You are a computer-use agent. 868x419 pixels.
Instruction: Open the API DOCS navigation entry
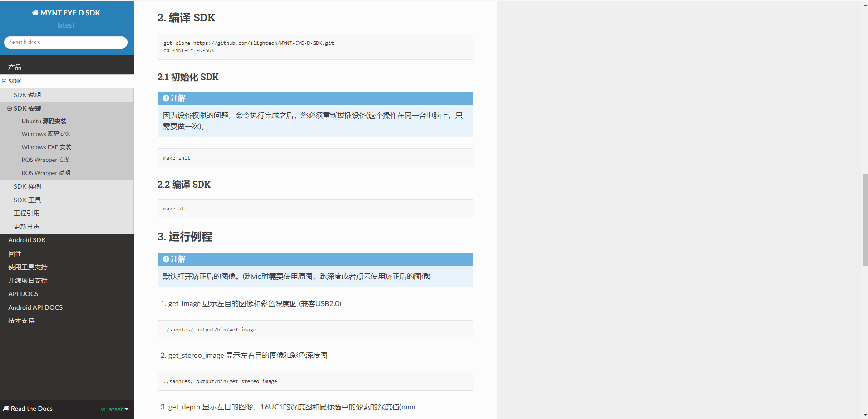pyautogui.click(x=23, y=294)
